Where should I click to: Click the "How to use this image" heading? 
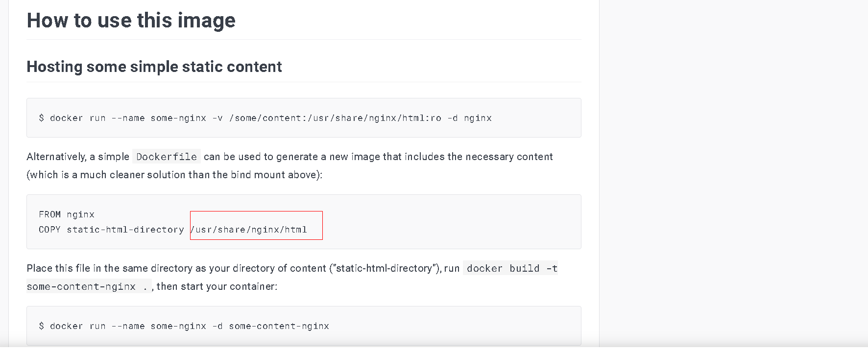tap(131, 21)
